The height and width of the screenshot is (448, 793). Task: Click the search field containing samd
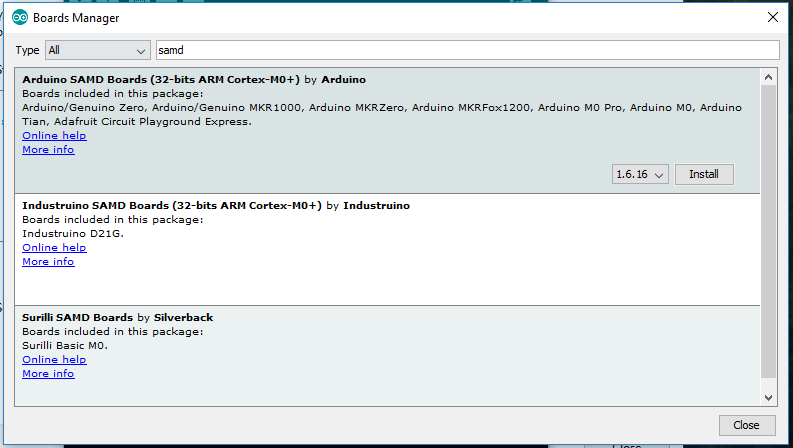[467, 50]
